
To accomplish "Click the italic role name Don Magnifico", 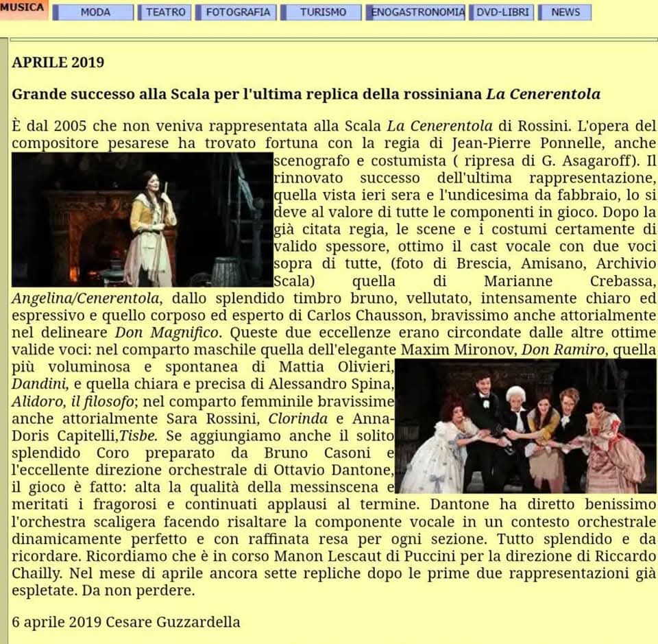I will 167,333.
